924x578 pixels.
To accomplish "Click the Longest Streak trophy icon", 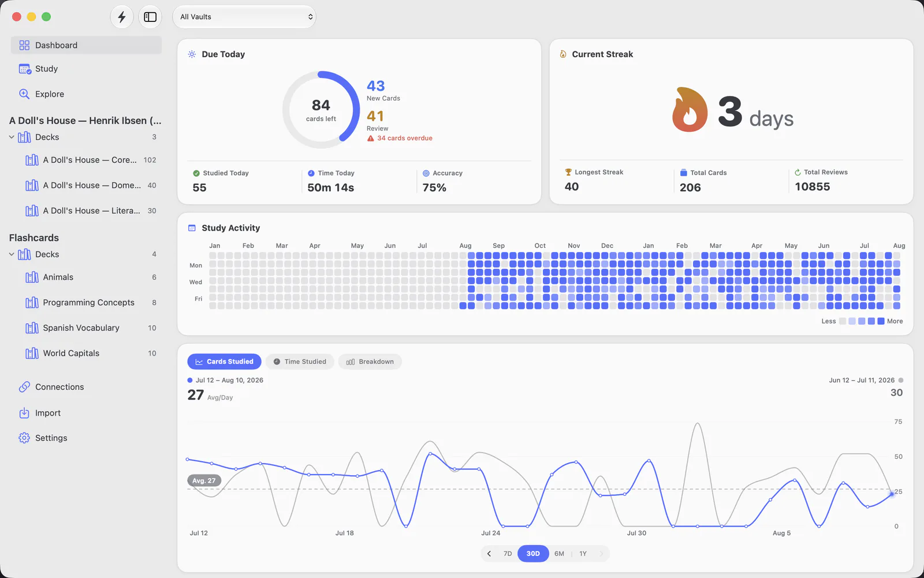I will click(568, 172).
